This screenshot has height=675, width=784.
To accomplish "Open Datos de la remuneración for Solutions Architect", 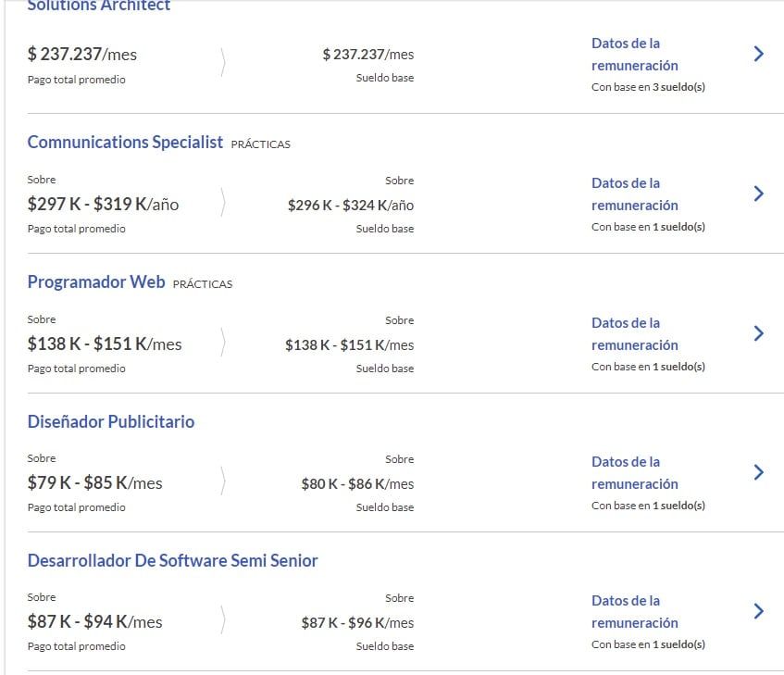I will point(635,54).
